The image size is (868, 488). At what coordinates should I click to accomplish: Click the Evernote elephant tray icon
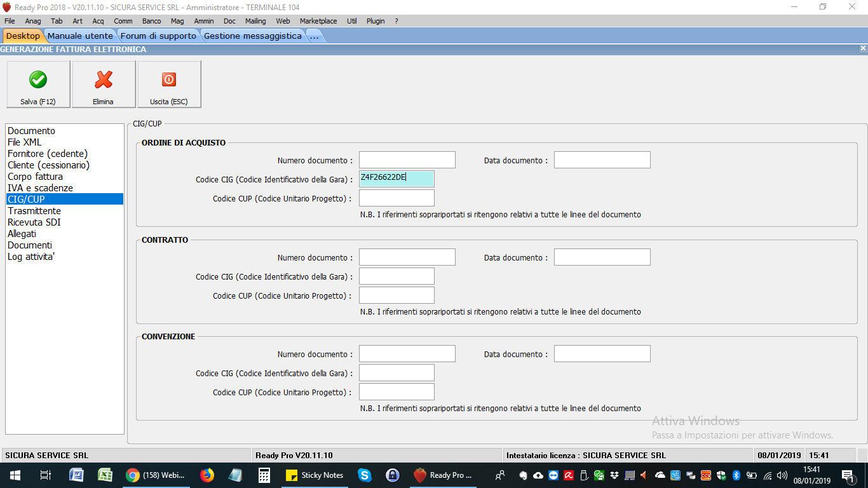[524, 475]
